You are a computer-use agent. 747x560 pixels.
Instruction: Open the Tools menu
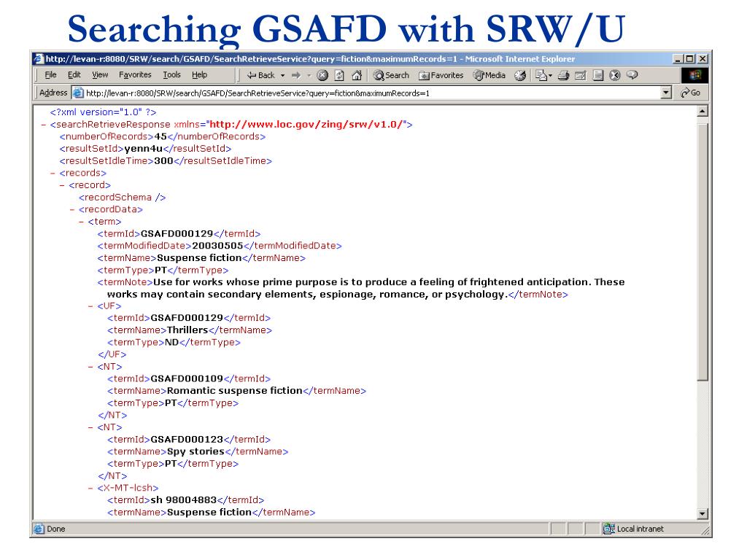tap(171, 75)
